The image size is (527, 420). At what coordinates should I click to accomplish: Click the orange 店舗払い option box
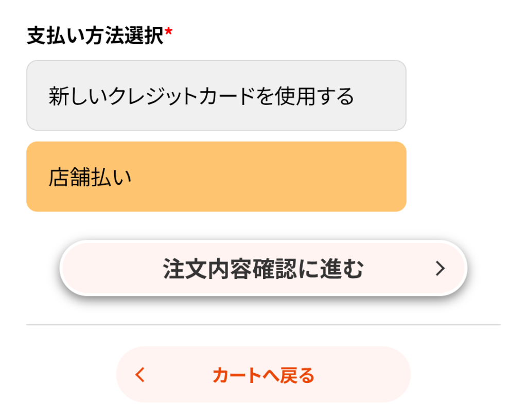click(216, 177)
